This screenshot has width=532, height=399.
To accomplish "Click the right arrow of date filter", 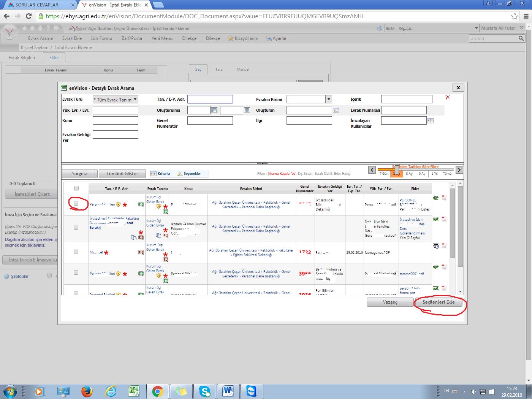I will pyautogui.click(x=459, y=170).
